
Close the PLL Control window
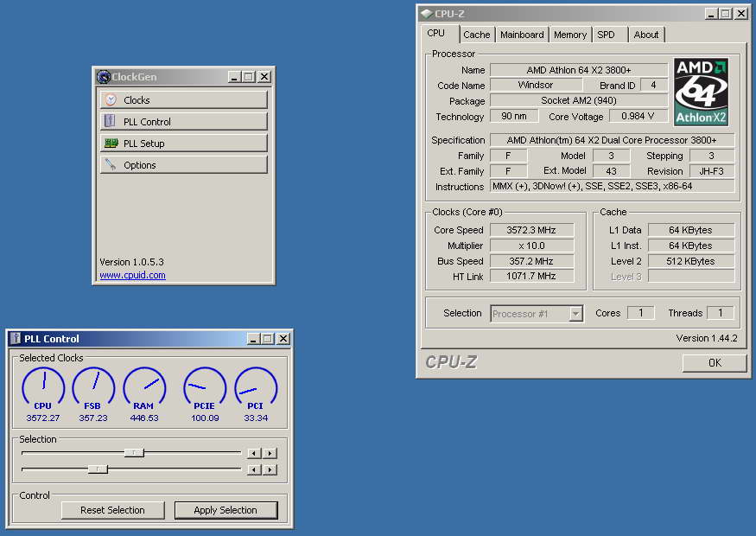(x=283, y=339)
